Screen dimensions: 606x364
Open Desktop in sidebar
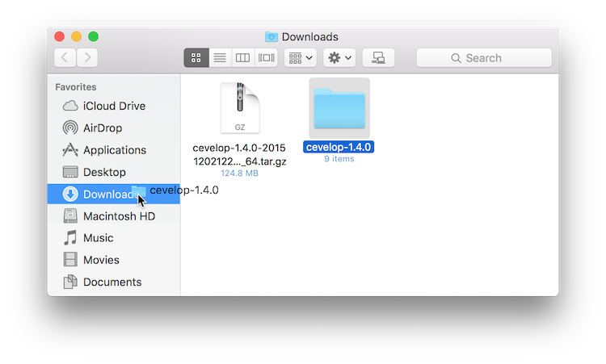point(115,172)
